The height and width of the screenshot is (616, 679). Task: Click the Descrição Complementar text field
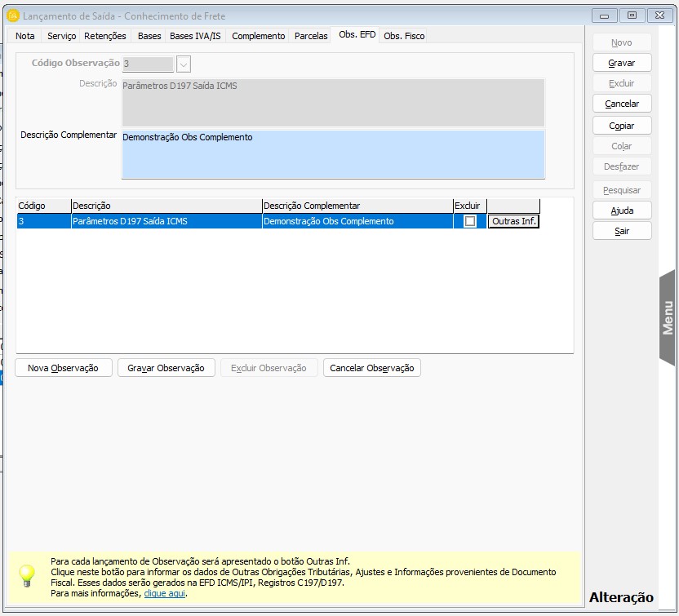pyautogui.click(x=333, y=153)
